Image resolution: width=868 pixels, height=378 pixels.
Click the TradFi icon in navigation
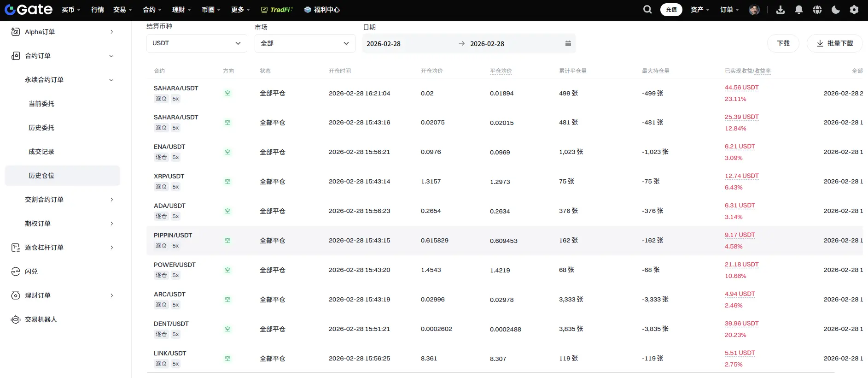264,10
